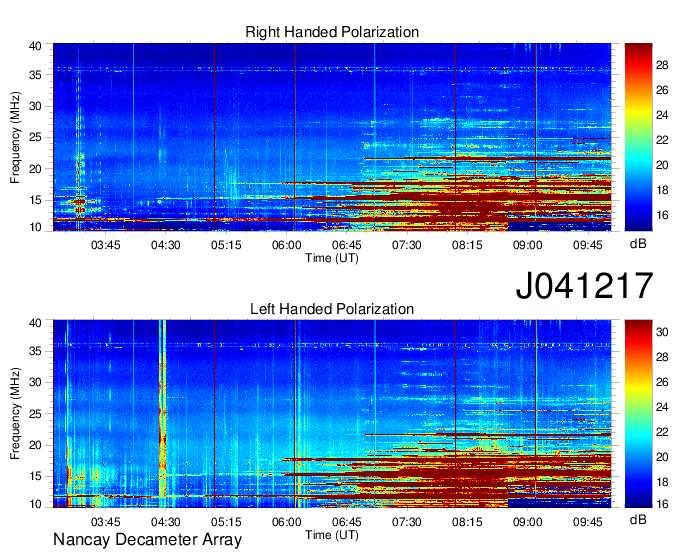The image size is (680, 552).
Task: Click 35 frequency tick on Right Handed plot
Action: coord(35,75)
